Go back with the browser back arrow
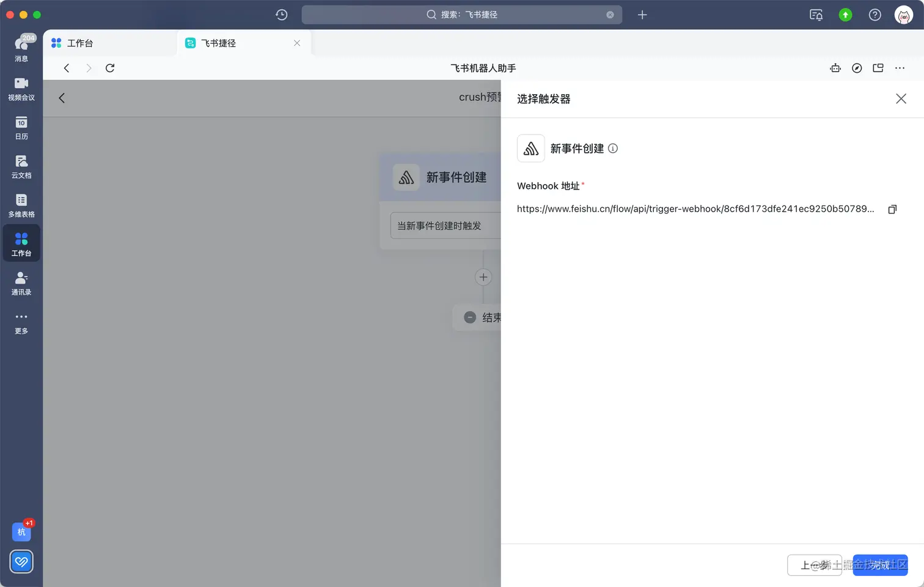 tap(67, 68)
